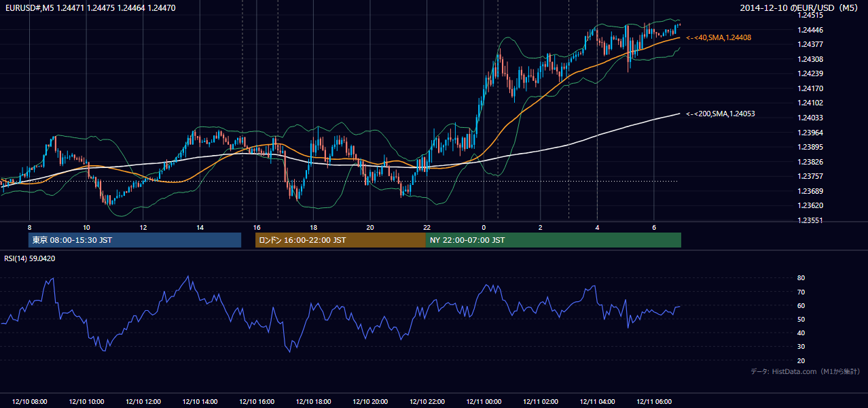Click the 12/11 02:00 time label
The image size is (868, 408).
[x=541, y=402]
